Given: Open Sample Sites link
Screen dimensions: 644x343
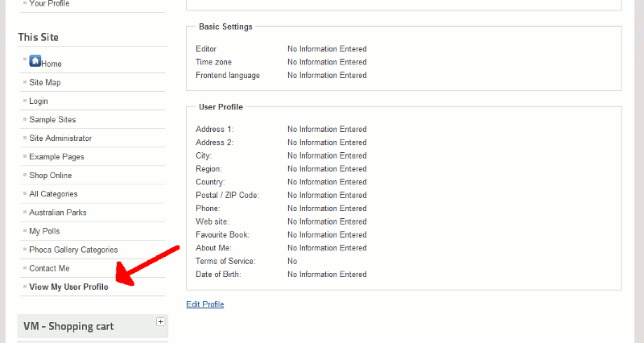Looking at the screenshot, I should [52, 119].
